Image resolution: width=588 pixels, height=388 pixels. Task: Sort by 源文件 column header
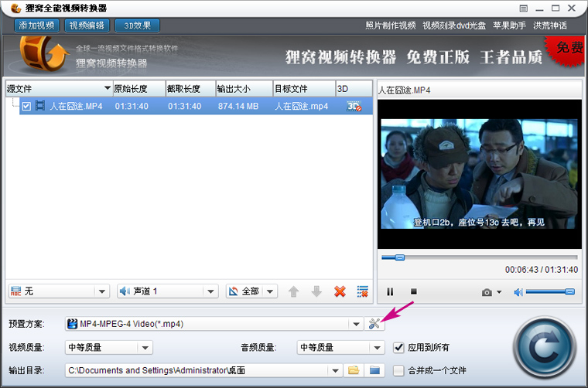(59, 89)
